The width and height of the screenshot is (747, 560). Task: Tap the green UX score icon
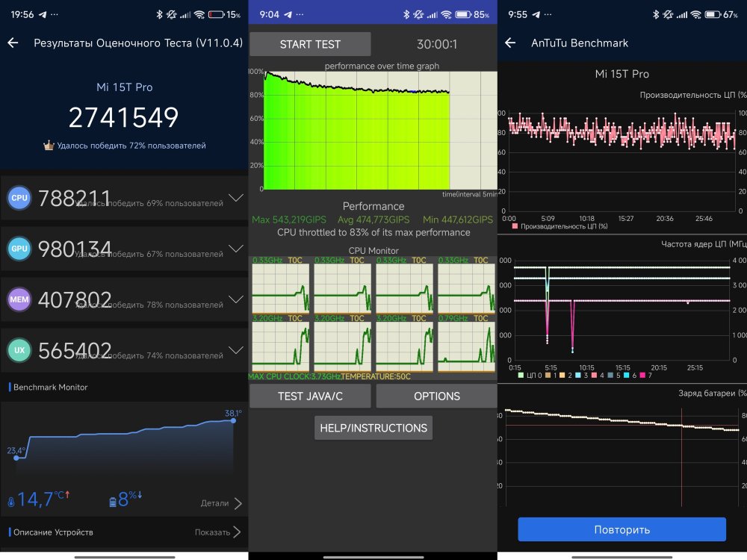(19, 349)
